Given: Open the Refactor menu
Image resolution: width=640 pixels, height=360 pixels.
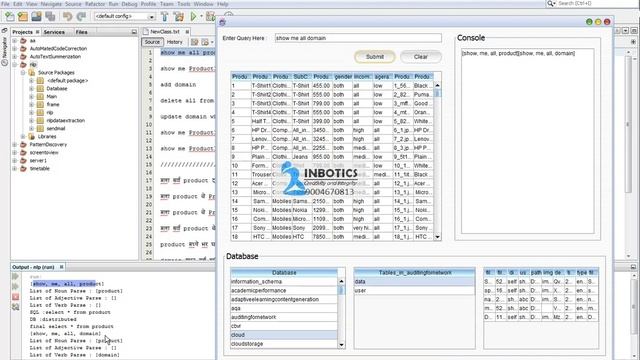Looking at the screenshot, I should 95,4.
